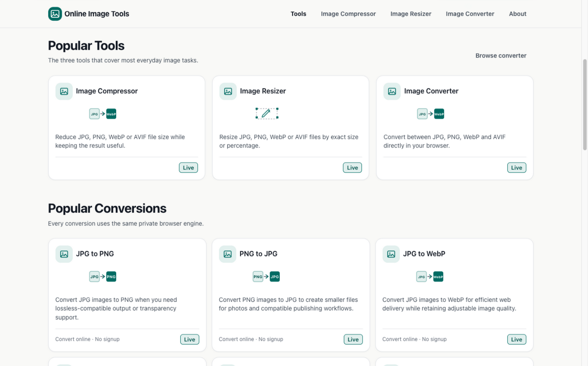Viewport: 588px width, 366px height.
Task: Click 'Convert online · No signup' under JPG to WebP
Action: (415, 339)
